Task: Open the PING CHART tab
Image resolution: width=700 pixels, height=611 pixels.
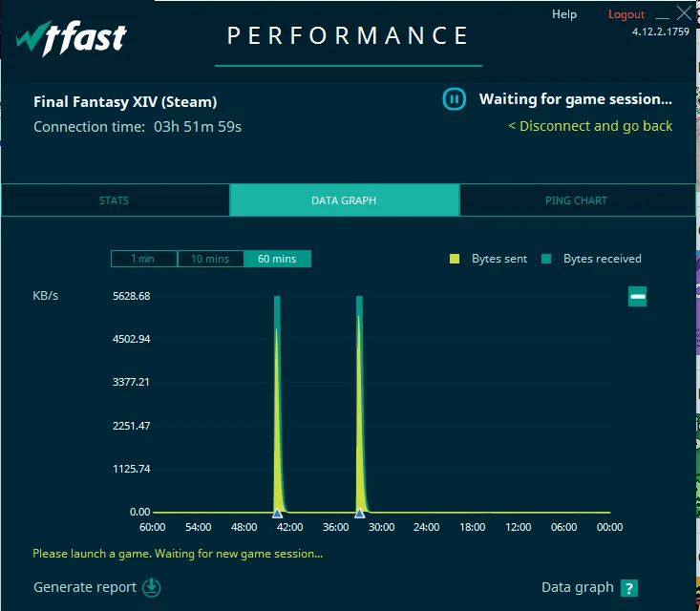Action: coord(577,200)
